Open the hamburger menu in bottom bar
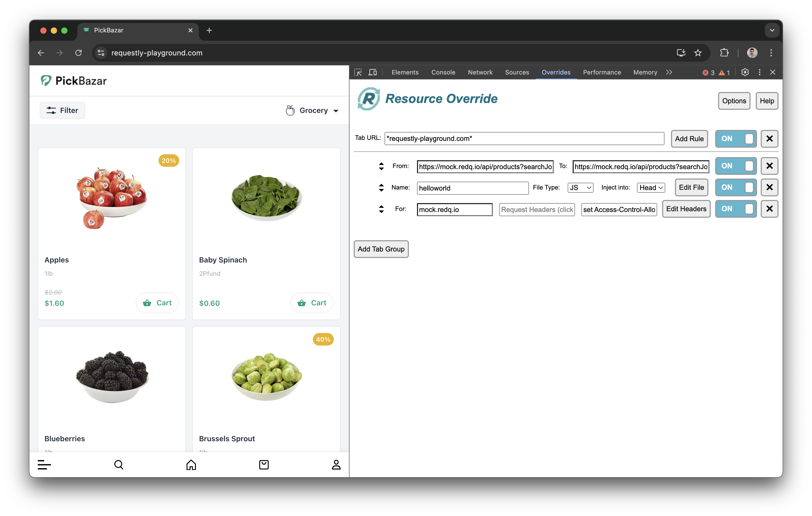 [44, 465]
